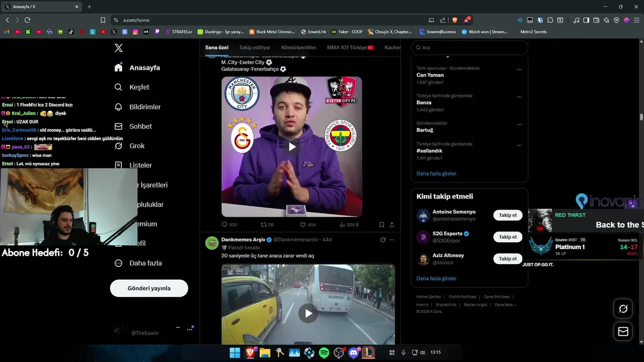Open a new browser tab
644x362 pixels.
tap(89, 7)
